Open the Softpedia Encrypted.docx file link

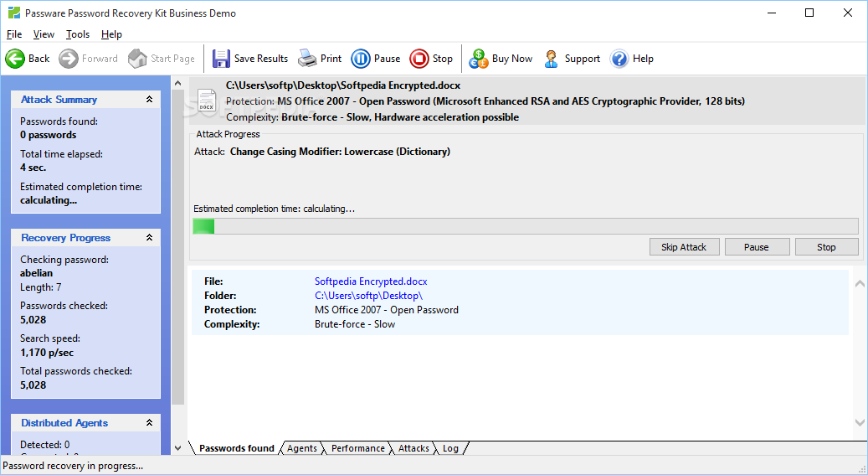coord(371,281)
